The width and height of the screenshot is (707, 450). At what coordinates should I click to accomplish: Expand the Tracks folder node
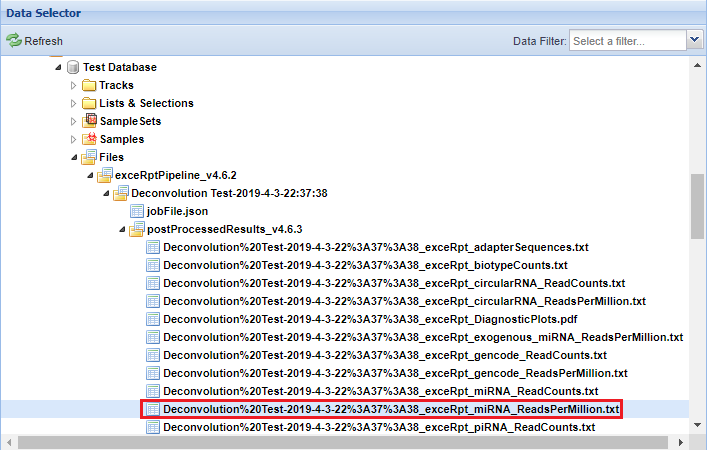click(x=73, y=85)
